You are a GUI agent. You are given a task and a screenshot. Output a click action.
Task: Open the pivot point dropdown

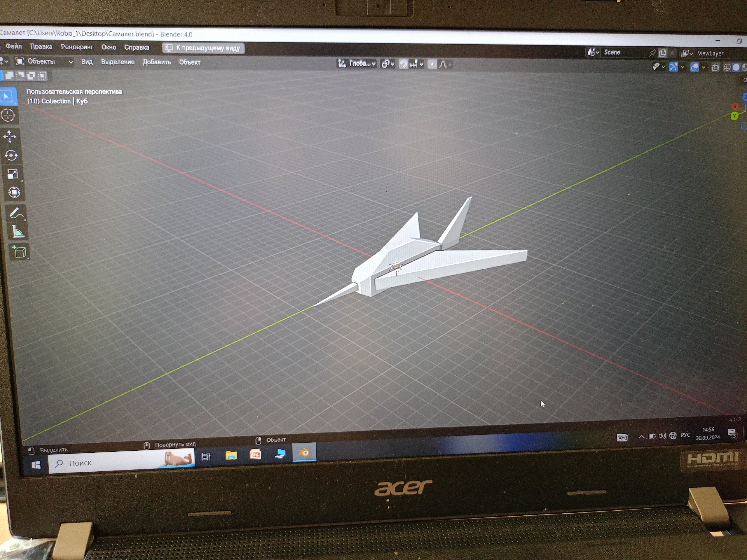click(x=387, y=64)
